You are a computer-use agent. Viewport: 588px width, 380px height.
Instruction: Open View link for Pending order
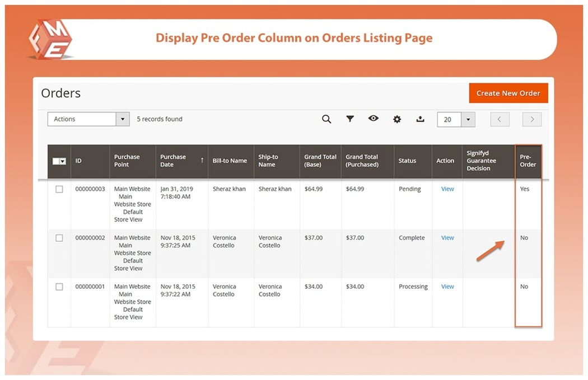pyautogui.click(x=447, y=189)
